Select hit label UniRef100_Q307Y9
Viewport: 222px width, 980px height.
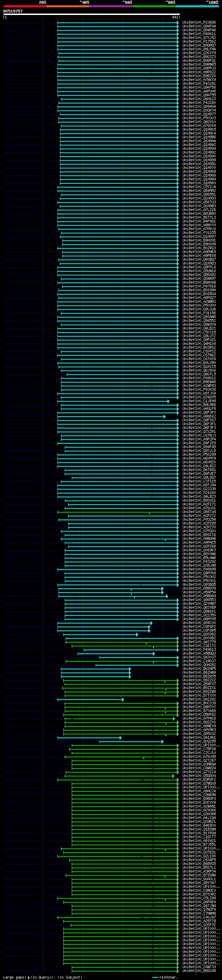(x=199, y=53)
